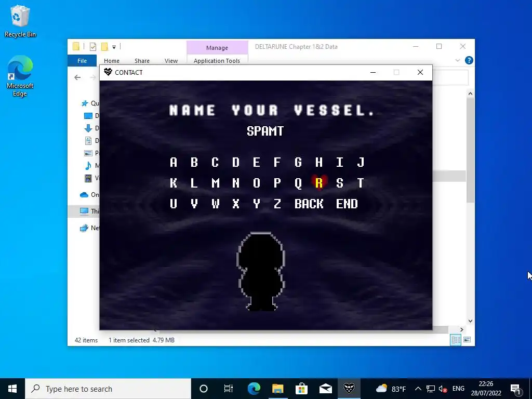
Task: Pick letter M in the name grid
Action: (215, 183)
